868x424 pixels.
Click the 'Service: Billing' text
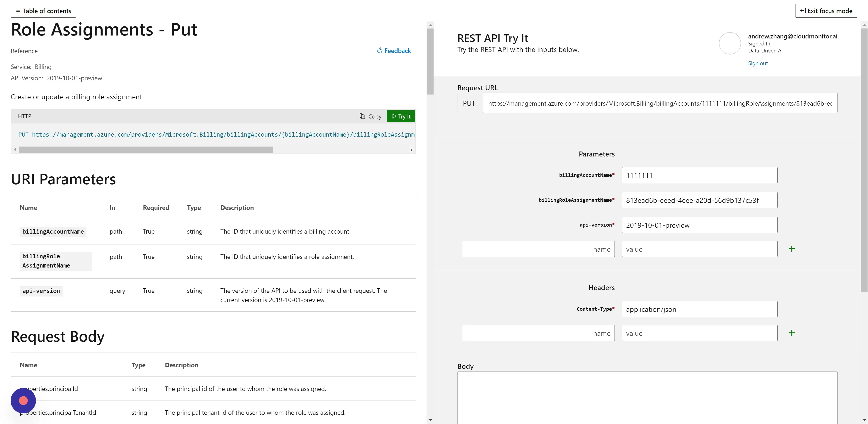(x=31, y=67)
